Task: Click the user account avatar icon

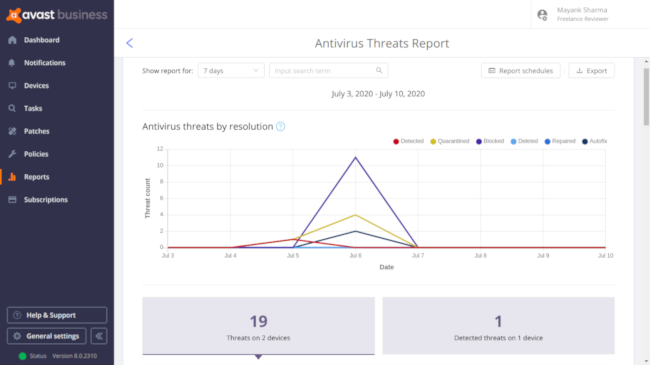Action: point(542,15)
